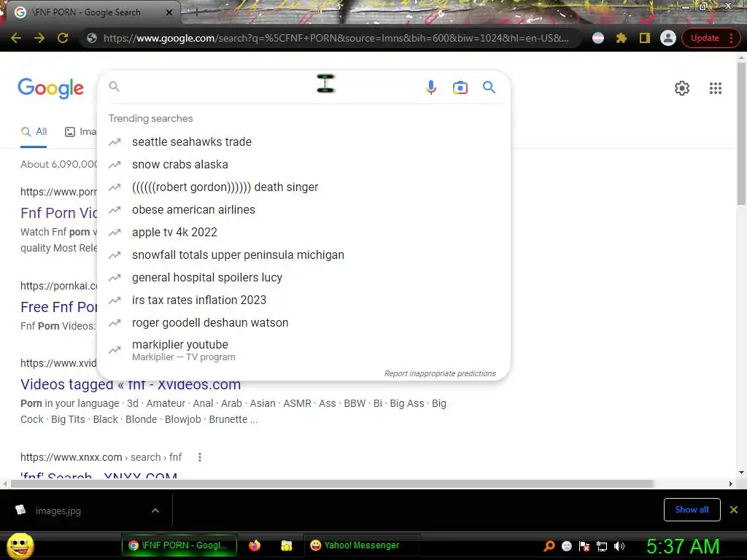Click the orange magnifier tray icon
The height and width of the screenshot is (560, 747).
coord(549,545)
